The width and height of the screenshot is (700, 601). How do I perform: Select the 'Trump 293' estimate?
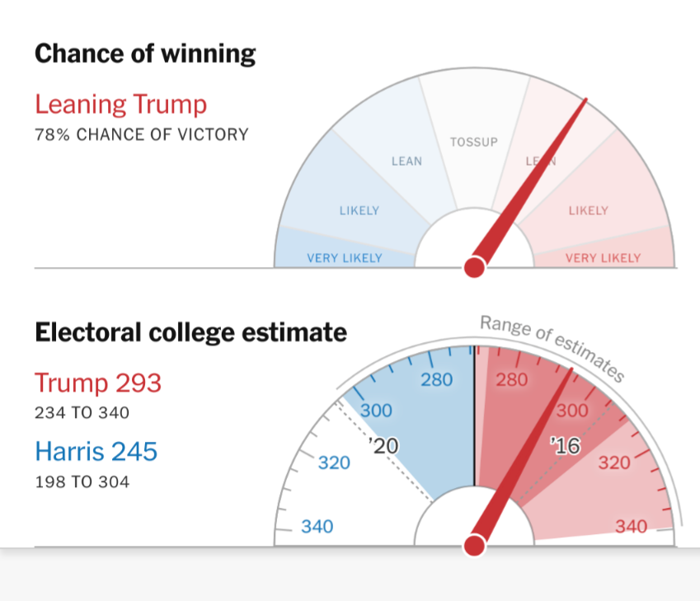(x=98, y=383)
